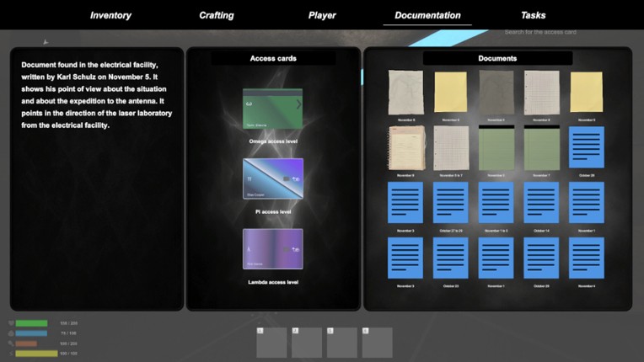The image size is (644, 362).
Task: Open the Tasks tab
Action: click(x=533, y=15)
